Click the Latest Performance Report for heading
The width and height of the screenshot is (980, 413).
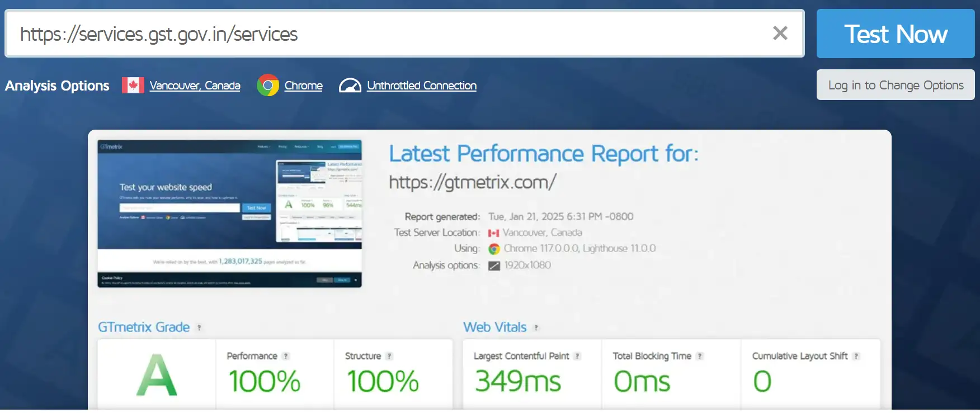click(544, 154)
